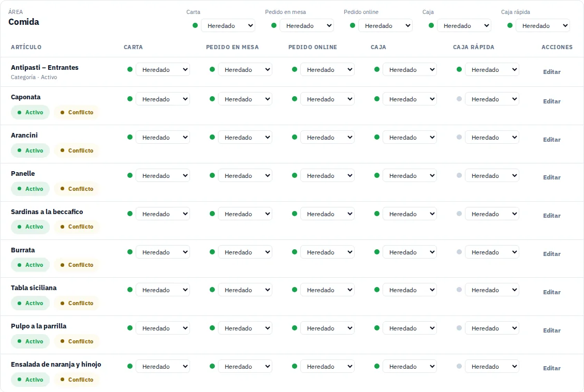Click the Activo badge under Pulpo a la parrilla
The height and width of the screenshot is (392, 584).
point(30,341)
